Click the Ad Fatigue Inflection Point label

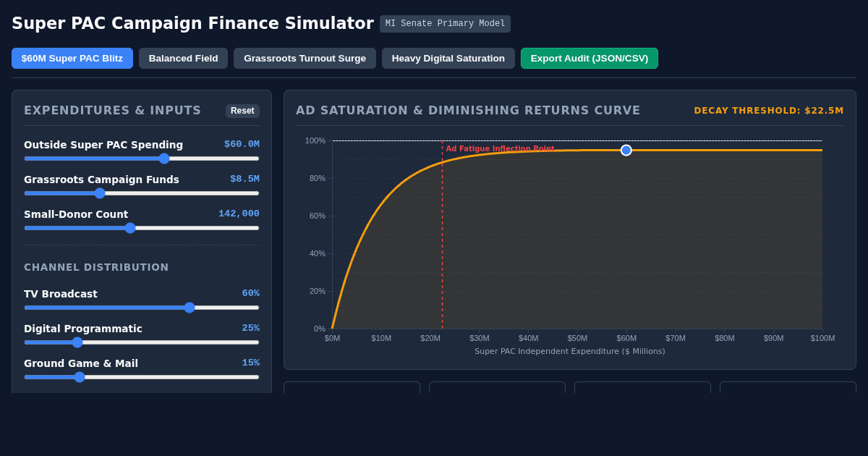(x=500, y=148)
